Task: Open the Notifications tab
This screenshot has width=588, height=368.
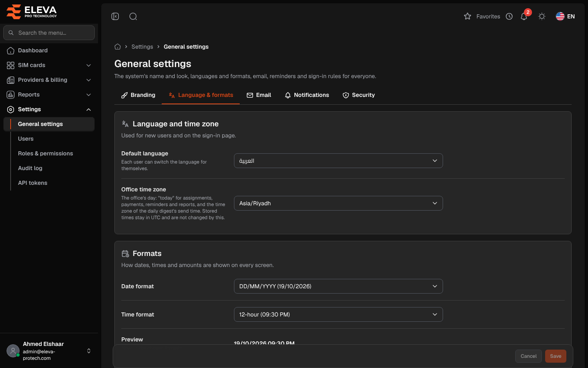Action: (307, 95)
